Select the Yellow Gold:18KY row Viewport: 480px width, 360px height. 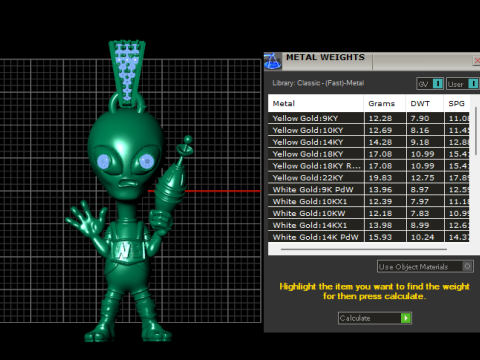(369, 154)
